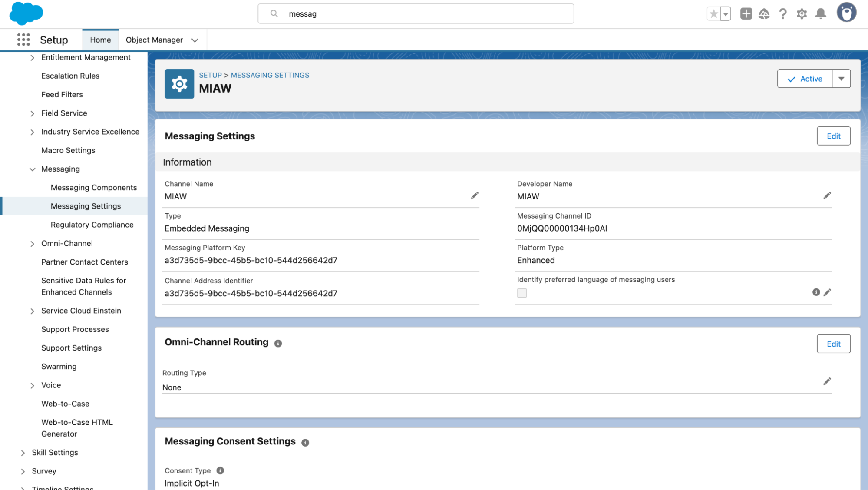Screen dimensions: 868x490
Task: Open Support Settings in sidebar
Action: [71, 348]
